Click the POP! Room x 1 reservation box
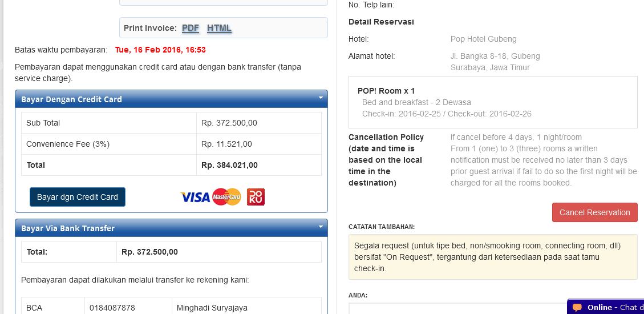The height and width of the screenshot is (314, 644). click(x=492, y=102)
